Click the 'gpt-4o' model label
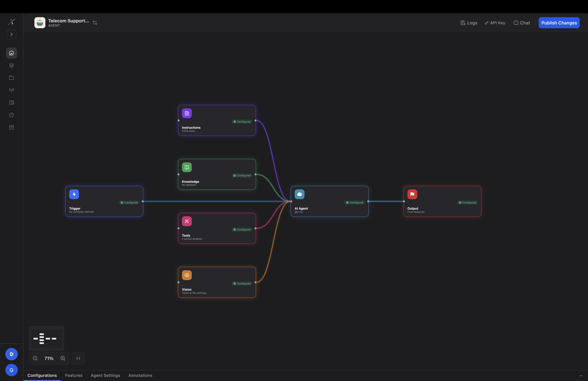 tap(298, 212)
